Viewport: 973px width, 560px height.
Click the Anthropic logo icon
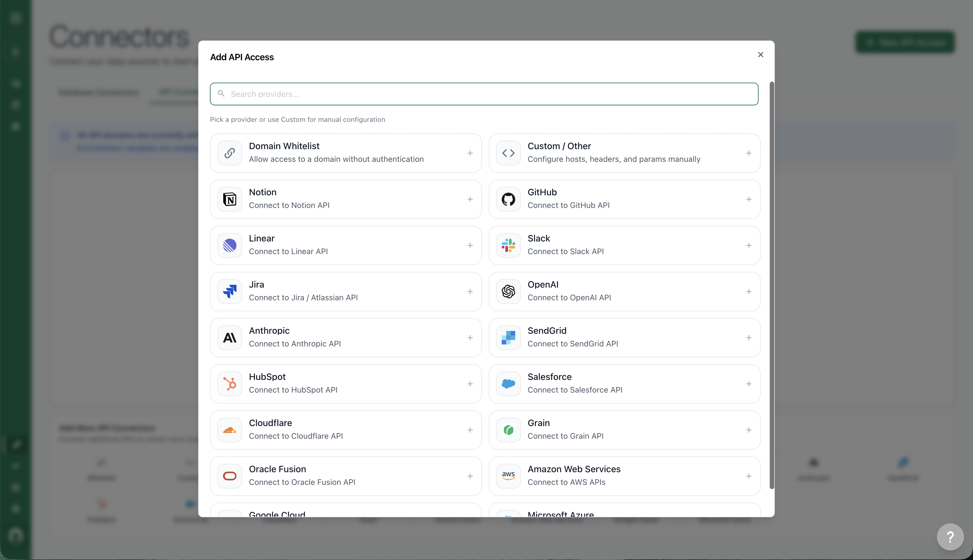pyautogui.click(x=230, y=338)
